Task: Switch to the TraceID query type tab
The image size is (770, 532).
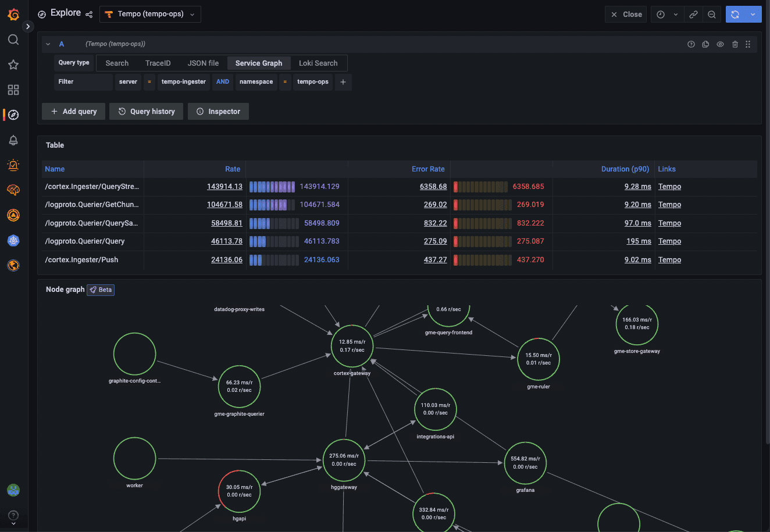Action: pos(158,63)
